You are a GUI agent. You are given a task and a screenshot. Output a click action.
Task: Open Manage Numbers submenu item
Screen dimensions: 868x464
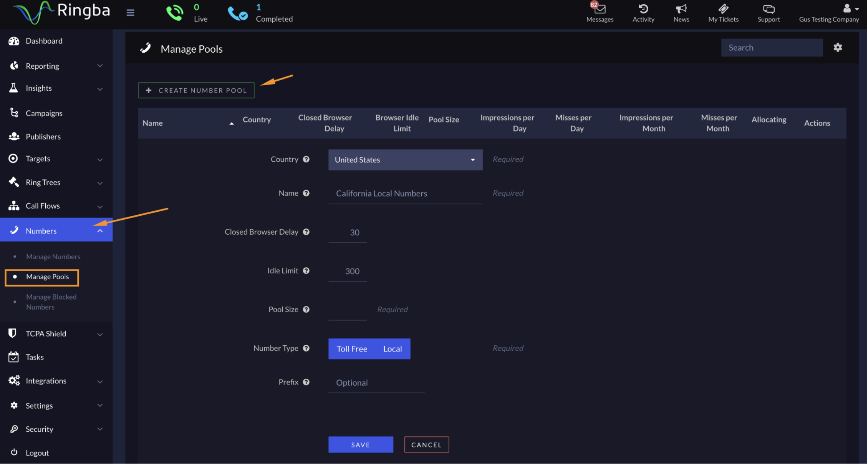pyautogui.click(x=53, y=257)
